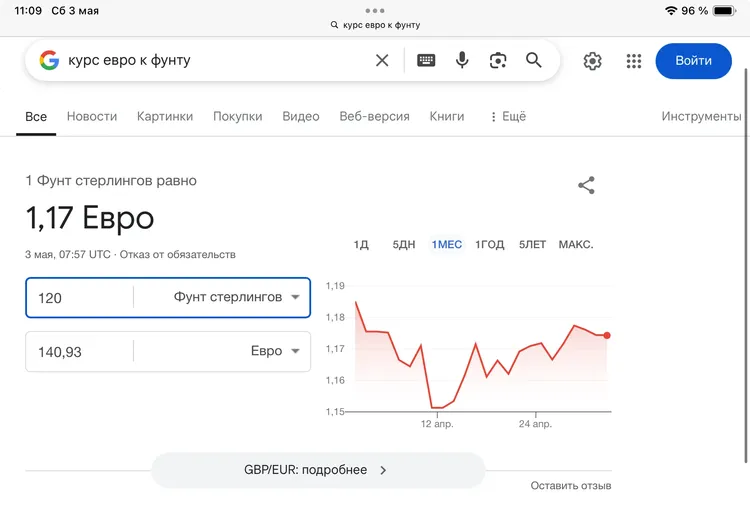Open the Фунт стерлингов currency dropdown
The height and width of the screenshot is (518, 750).
point(237,297)
